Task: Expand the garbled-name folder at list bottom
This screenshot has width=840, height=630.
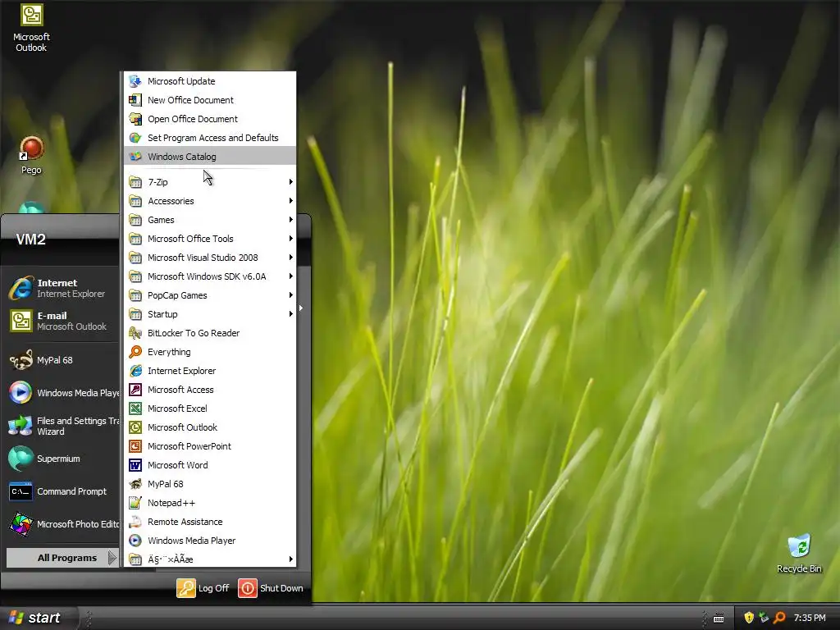Action: [210, 559]
